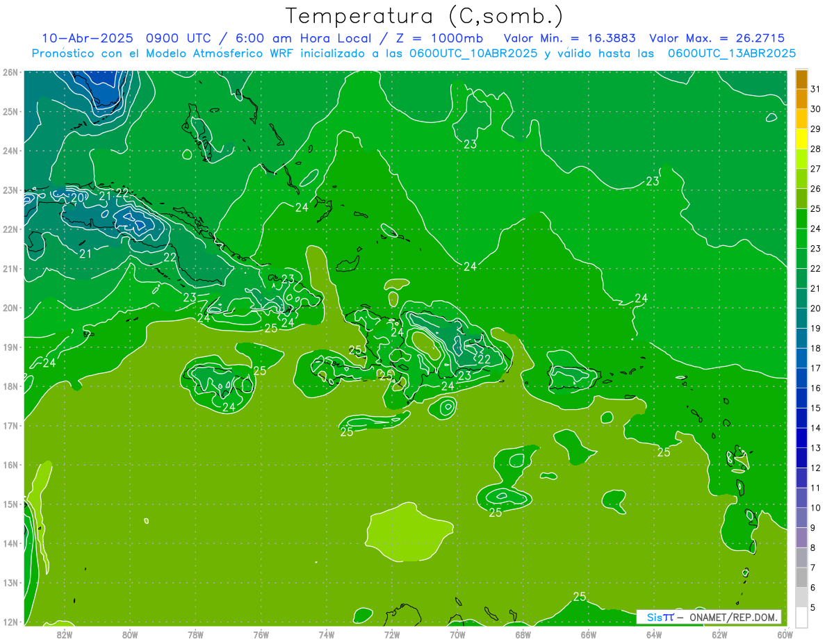This screenshot has width=834, height=644.
Task: Pick the teal swatch between legend 19 and 20
Action: tap(801, 318)
